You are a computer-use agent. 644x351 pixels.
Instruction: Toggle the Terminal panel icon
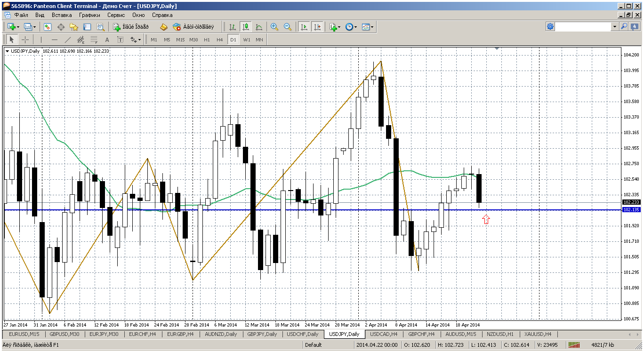(x=87, y=27)
